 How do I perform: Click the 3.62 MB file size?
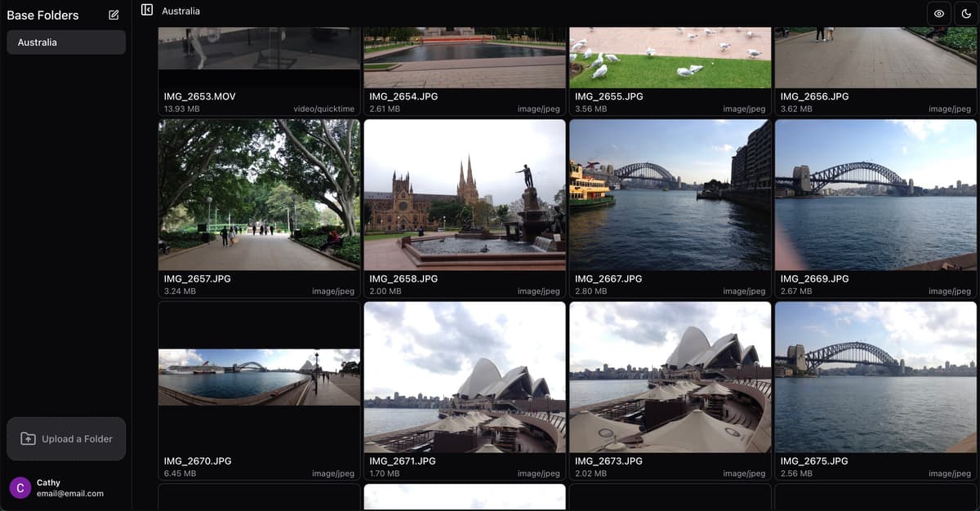click(x=796, y=109)
